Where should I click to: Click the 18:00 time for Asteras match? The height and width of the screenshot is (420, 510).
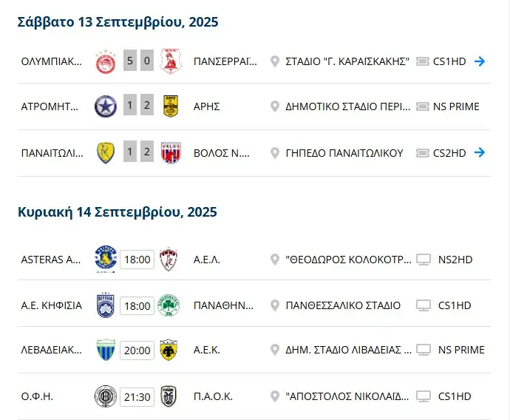click(x=137, y=260)
